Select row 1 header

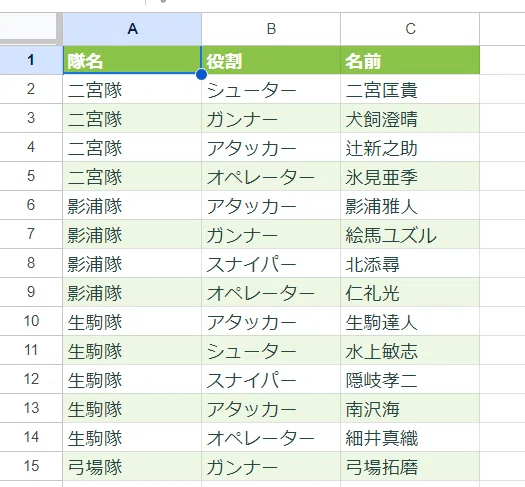click(31, 60)
